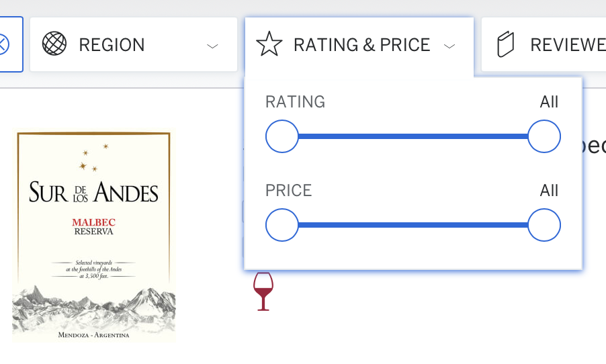The height and width of the screenshot is (364, 606).
Task: Click the middle of the Rating slider track
Action: coord(413,136)
